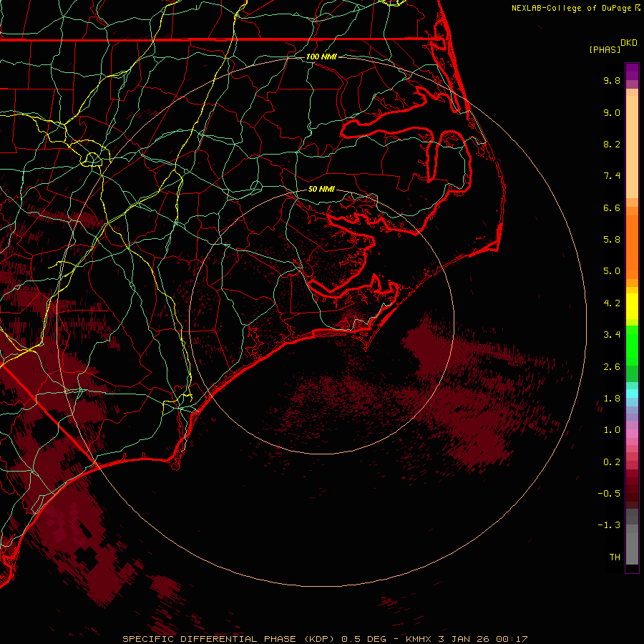Click "(KDP)" in the bottom caption
This screenshot has height=644, width=644.
(x=319, y=639)
